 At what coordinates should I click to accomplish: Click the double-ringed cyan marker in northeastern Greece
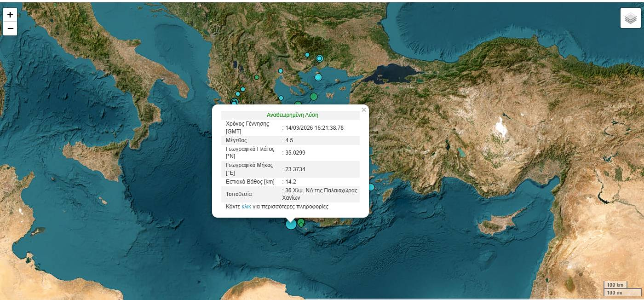point(319,58)
